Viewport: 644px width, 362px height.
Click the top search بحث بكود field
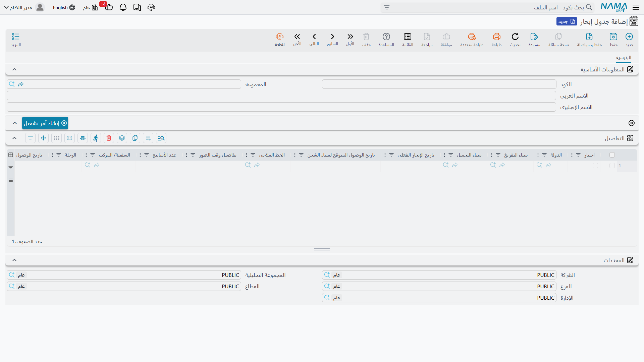point(488,7)
